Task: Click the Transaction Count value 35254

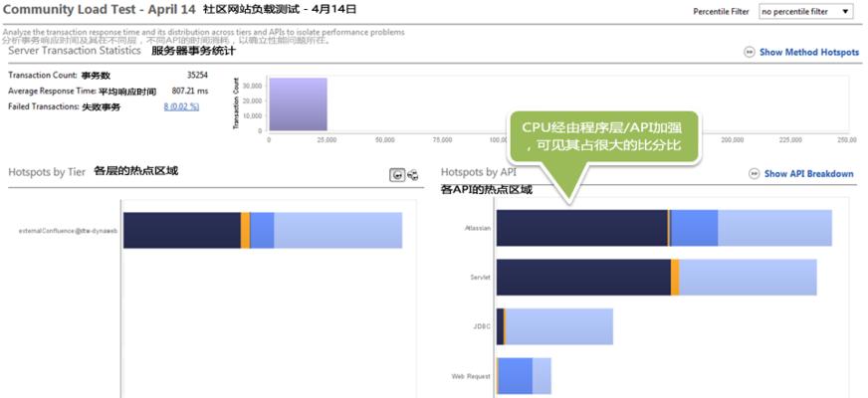Action: coord(198,76)
